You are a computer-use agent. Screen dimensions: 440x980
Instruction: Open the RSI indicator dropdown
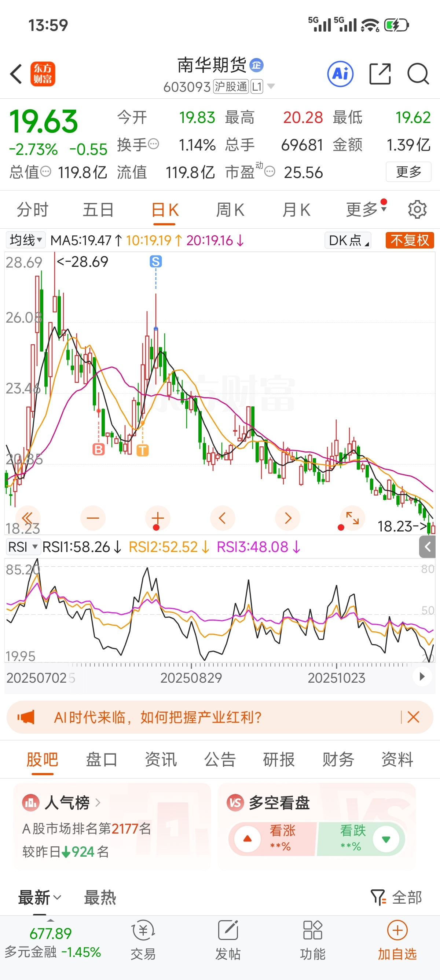[23, 547]
